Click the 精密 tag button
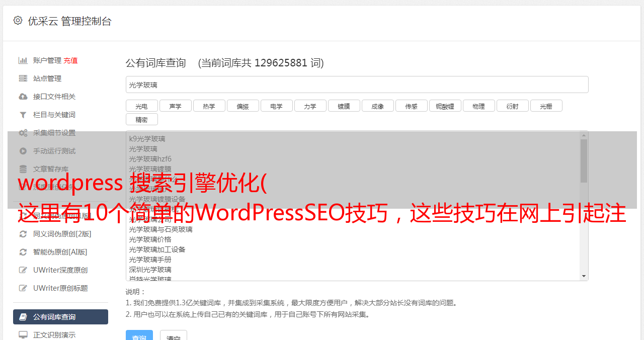The height and width of the screenshot is (340, 644). pos(142,120)
